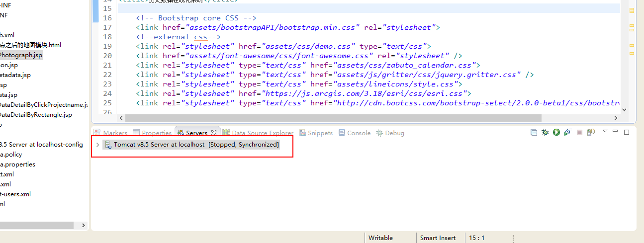Click the jquery.gritter.css href on line 22
Viewport: 644px width, 243px height.
pos(428,75)
